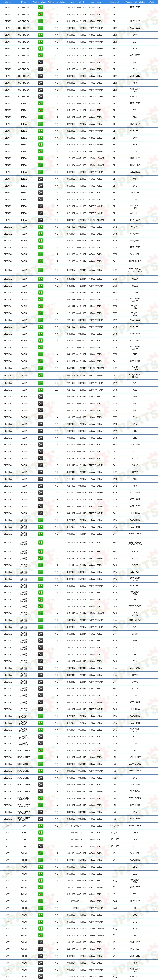Click diesel ON icon in last Polo ASZ, BLT row
This screenshot has width=158, height=980.
(x=40, y=977)
